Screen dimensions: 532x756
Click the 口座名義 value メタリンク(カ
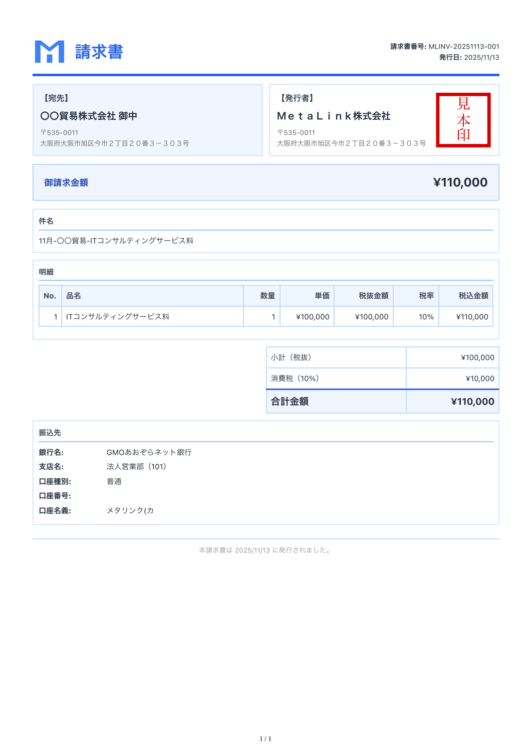(129, 511)
